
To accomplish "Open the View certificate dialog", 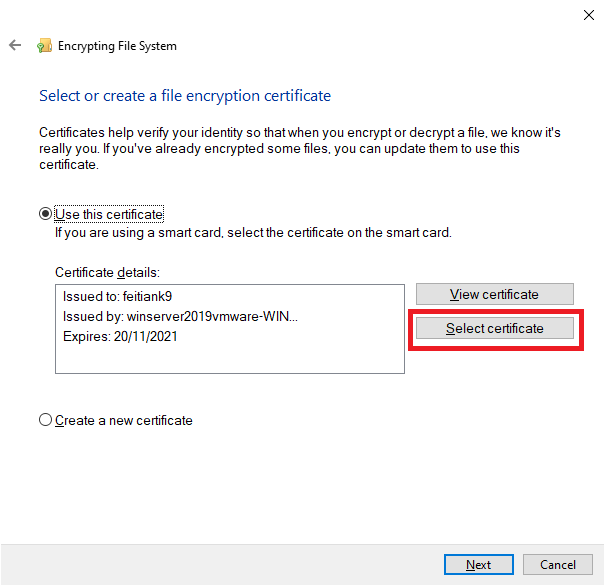I will [x=494, y=294].
